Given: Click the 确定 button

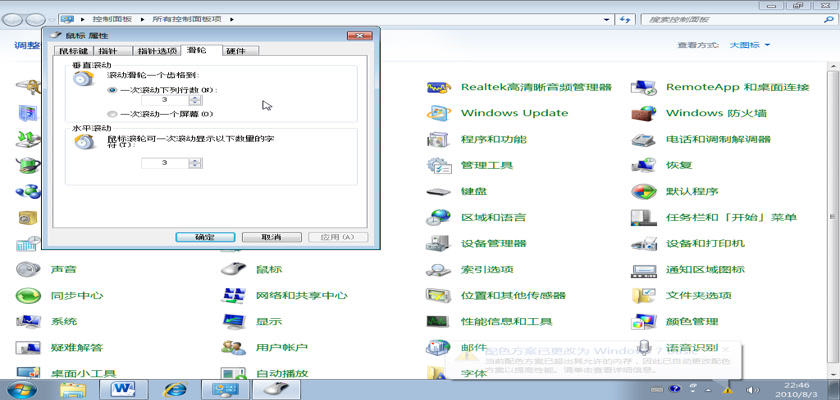Looking at the screenshot, I should [x=203, y=237].
